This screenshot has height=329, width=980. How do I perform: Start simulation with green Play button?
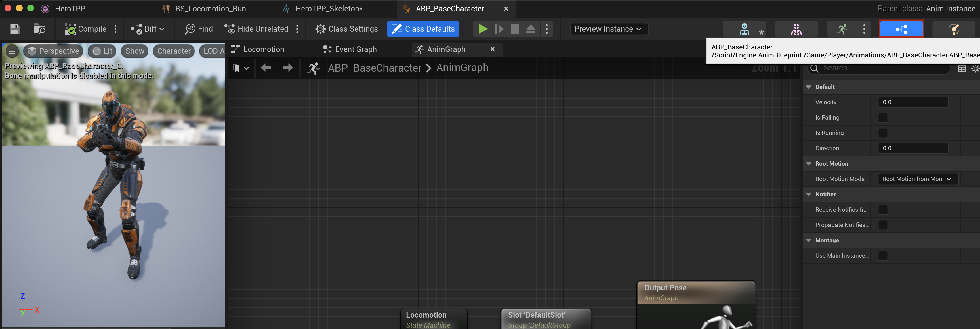[482, 29]
